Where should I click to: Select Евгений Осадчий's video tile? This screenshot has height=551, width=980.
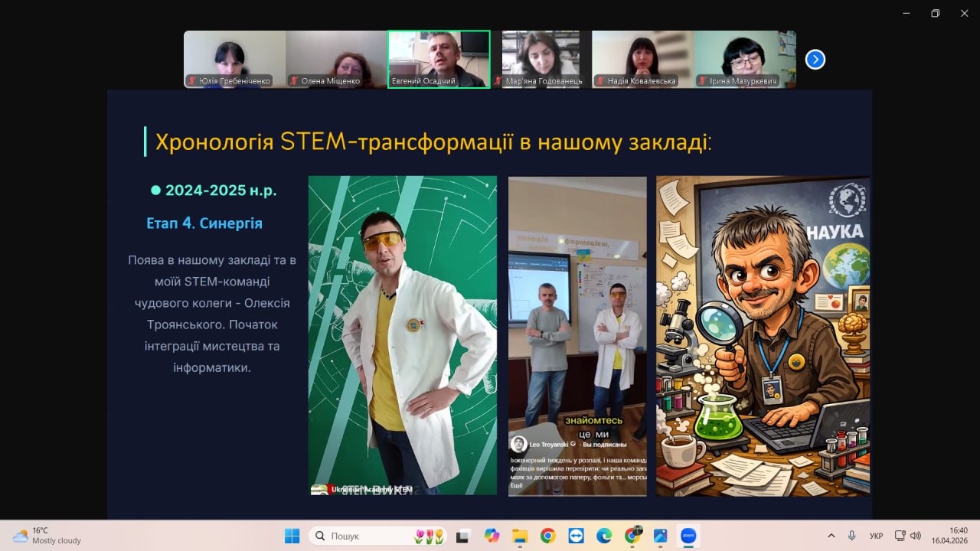click(439, 59)
